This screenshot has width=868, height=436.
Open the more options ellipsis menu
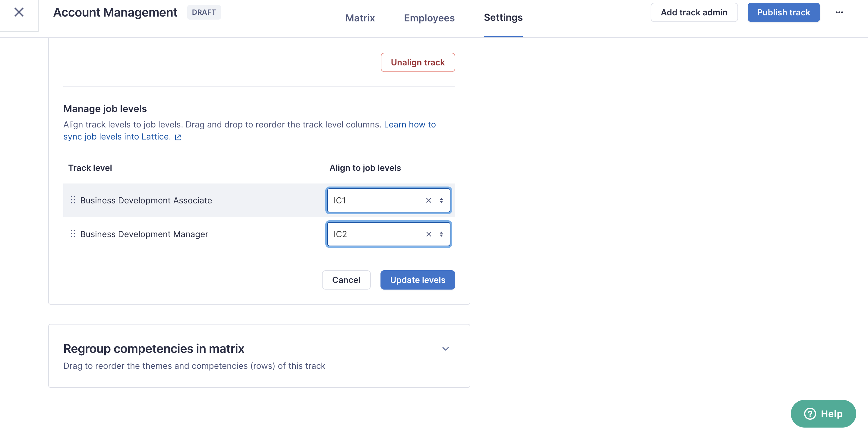839,12
